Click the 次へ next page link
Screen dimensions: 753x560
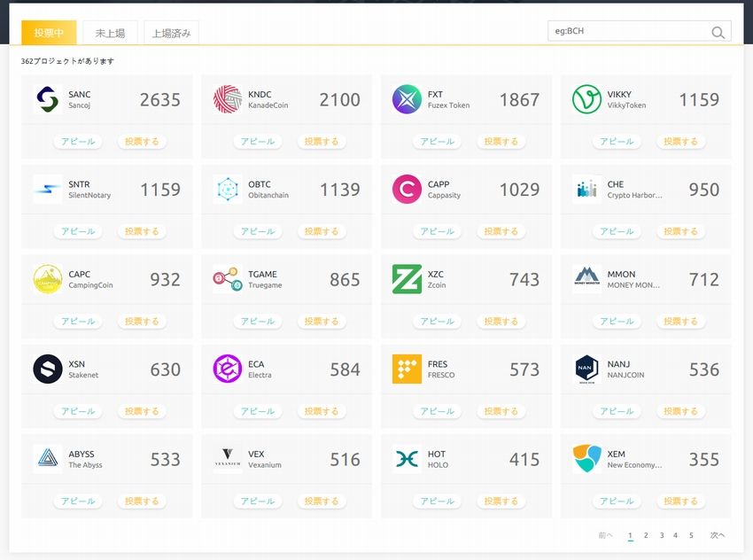click(717, 535)
